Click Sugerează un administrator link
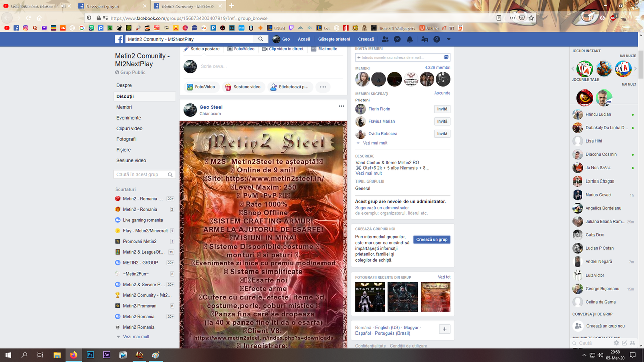 click(x=382, y=208)
